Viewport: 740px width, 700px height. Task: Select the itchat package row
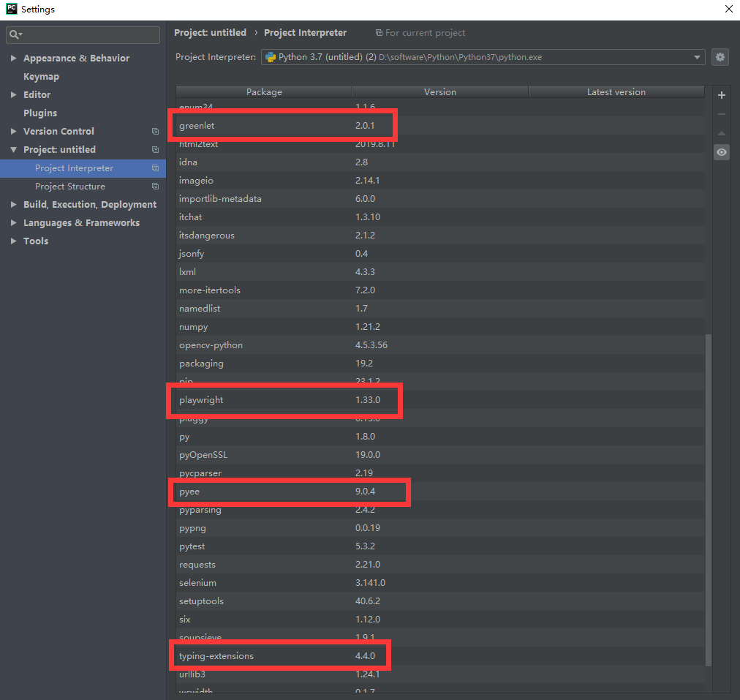pyautogui.click(x=440, y=217)
